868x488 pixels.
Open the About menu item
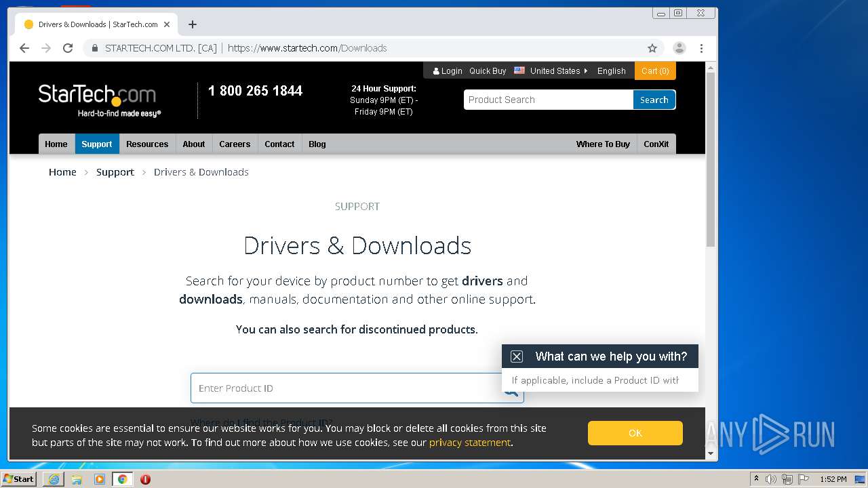point(194,144)
